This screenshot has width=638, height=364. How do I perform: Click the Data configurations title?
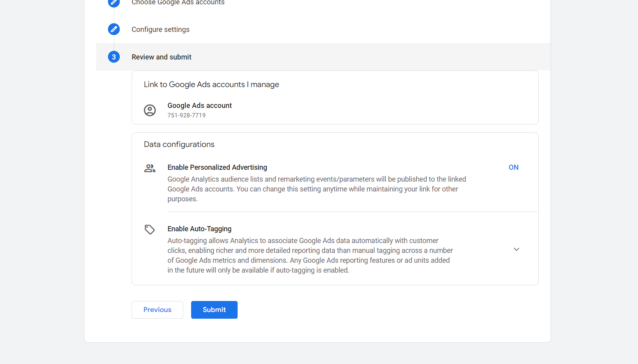click(x=179, y=145)
